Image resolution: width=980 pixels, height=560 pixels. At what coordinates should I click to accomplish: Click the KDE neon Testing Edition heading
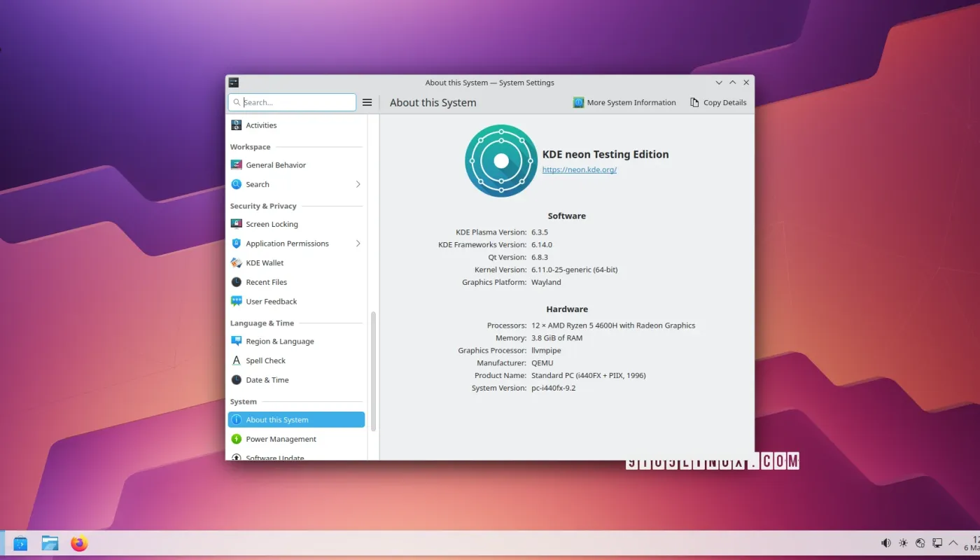(x=605, y=155)
